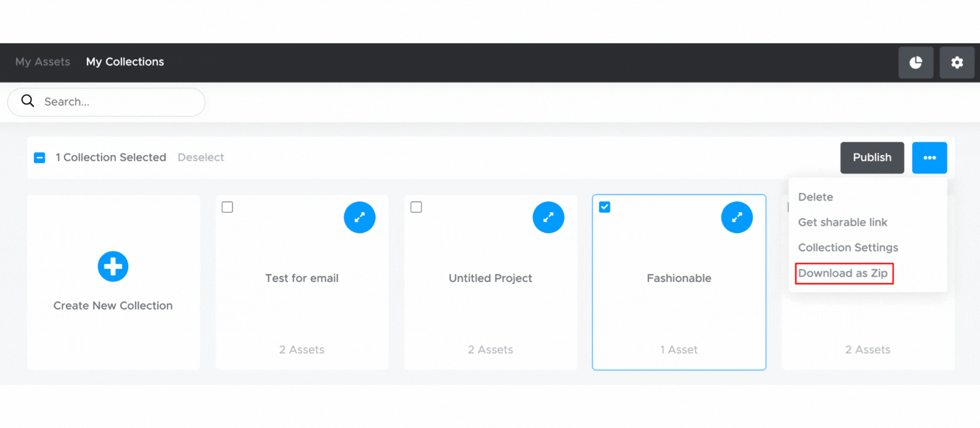
Task: Click the search magnifier icon
Action: point(28,101)
